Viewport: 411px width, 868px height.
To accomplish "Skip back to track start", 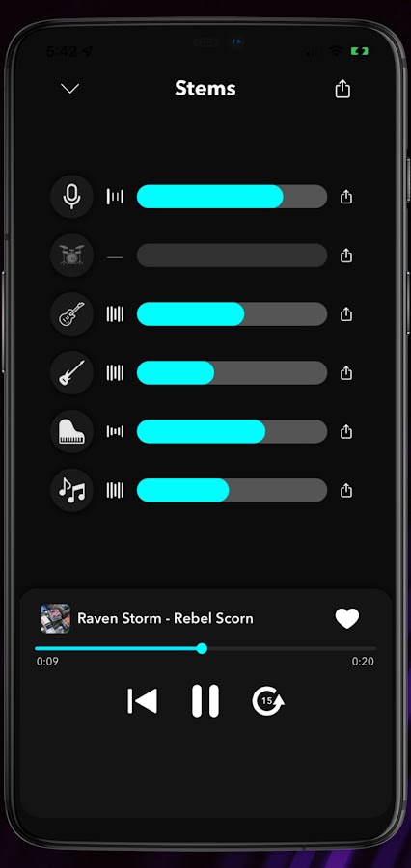I will tap(143, 701).
